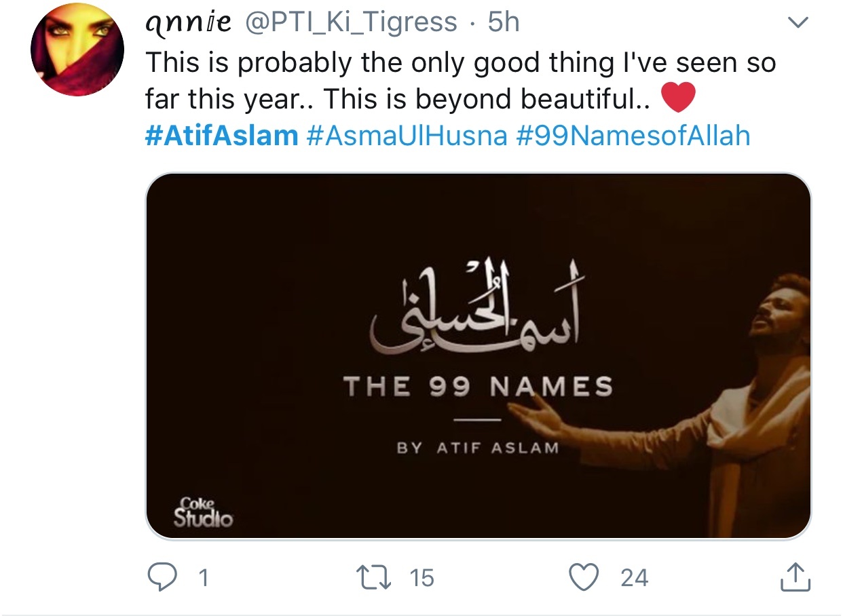Click the tweet text about beyond beautiful

pyautogui.click(x=460, y=81)
